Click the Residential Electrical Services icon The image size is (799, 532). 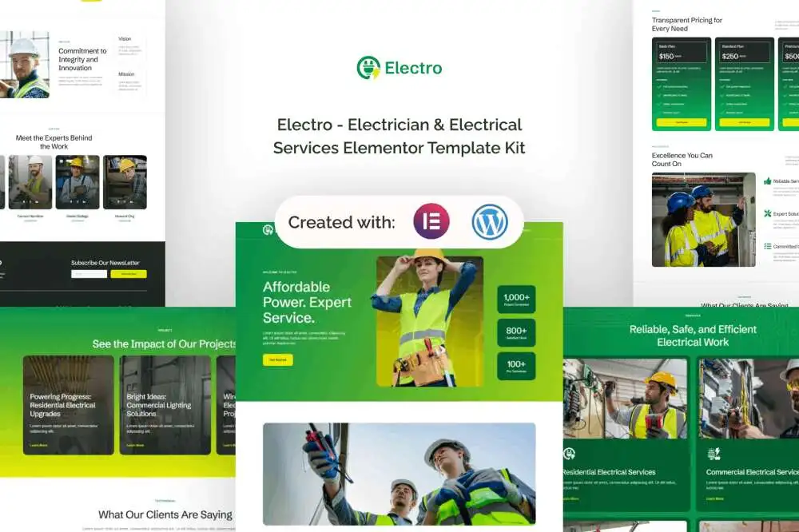tap(569, 454)
